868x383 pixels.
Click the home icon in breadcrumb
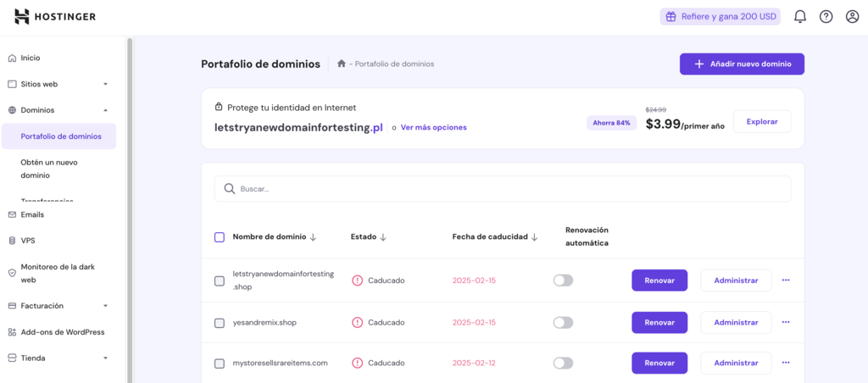[x=341, y=64]
